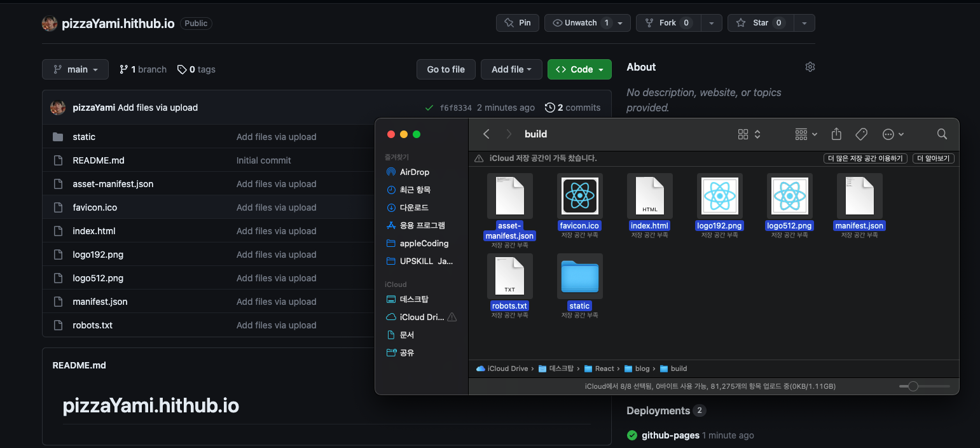Open the Deployments section heading
The height and width of the screenshot is (448, 980).
658,410
